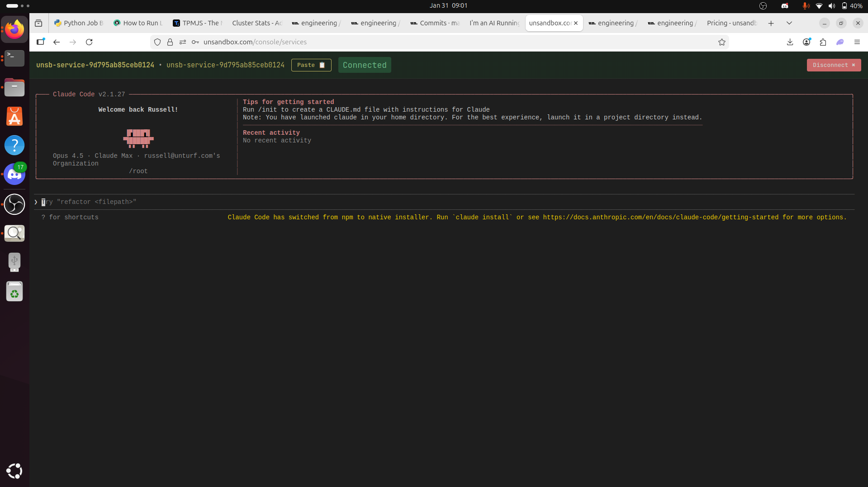Launch OBS Studio from the dock
This screenshot has height=487, width=868.
(x=14, y=204)
